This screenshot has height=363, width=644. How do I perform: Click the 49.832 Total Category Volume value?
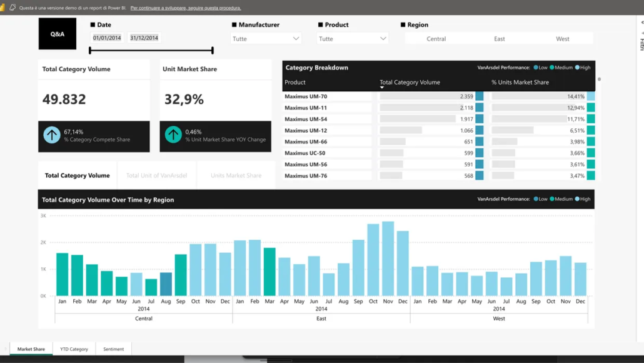[64, 99]
